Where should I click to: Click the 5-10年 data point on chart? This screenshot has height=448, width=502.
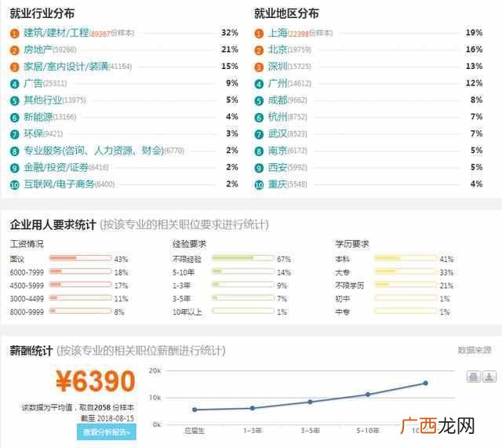(368, 395)
